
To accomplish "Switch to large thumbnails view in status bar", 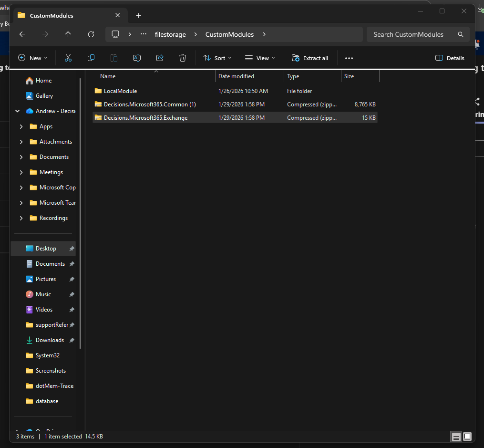I will (x=467, y=437).
